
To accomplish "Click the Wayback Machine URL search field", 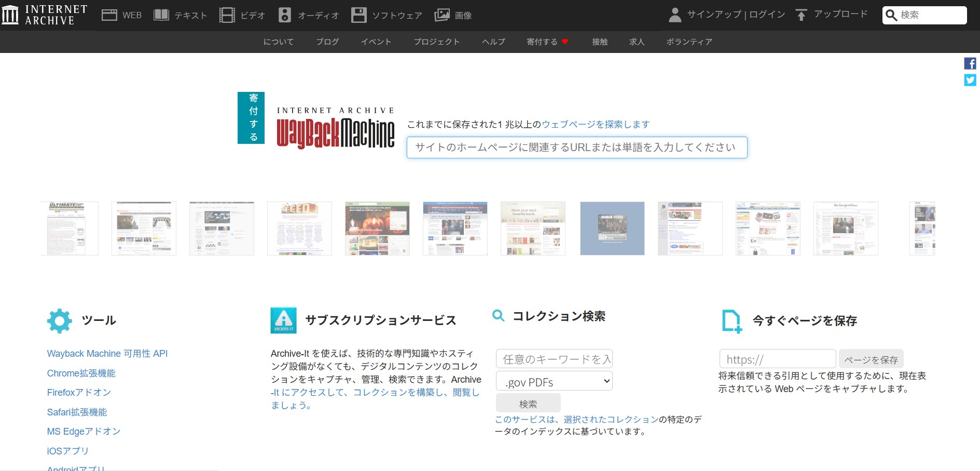I will click(576, 147).
